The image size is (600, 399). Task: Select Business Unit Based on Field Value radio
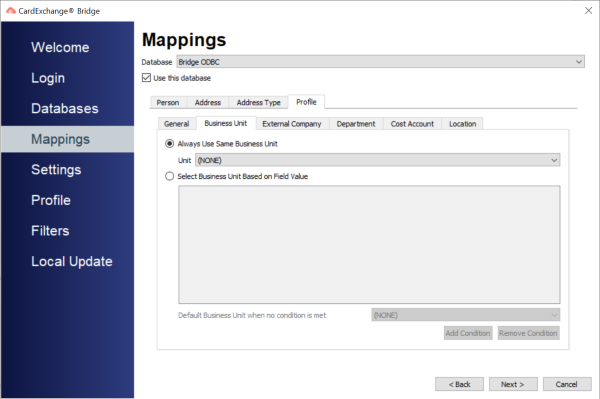(x=169, y=176)
